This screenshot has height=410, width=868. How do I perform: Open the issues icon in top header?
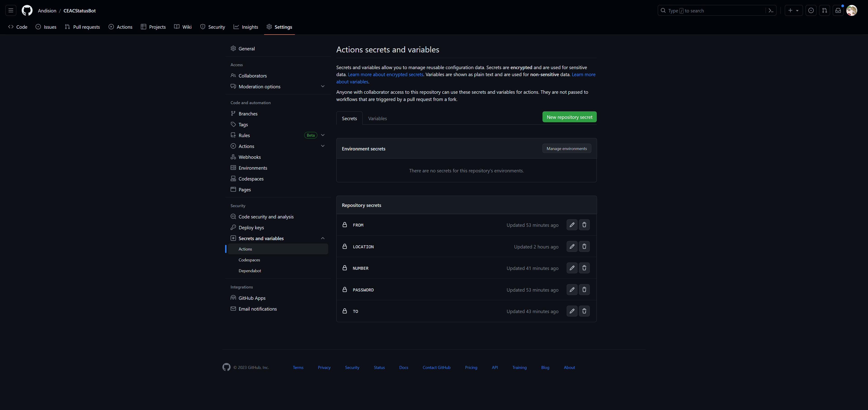point(811,10)
